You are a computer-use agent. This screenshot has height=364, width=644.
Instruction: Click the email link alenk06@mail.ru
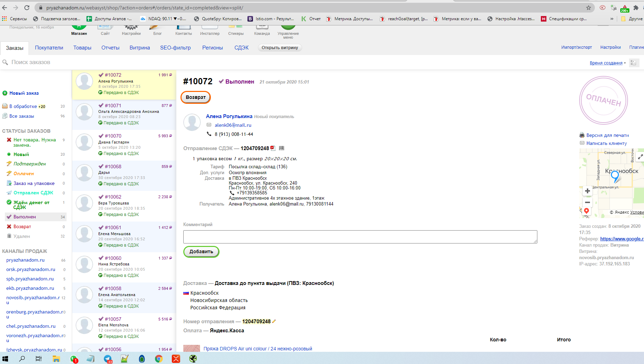pyautogui.click(x=233, y=125)
